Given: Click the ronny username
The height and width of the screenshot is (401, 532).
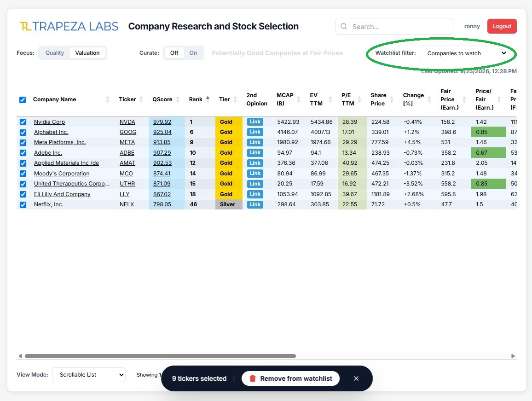Looking at the screenshot, I should [x=472, y=26].
